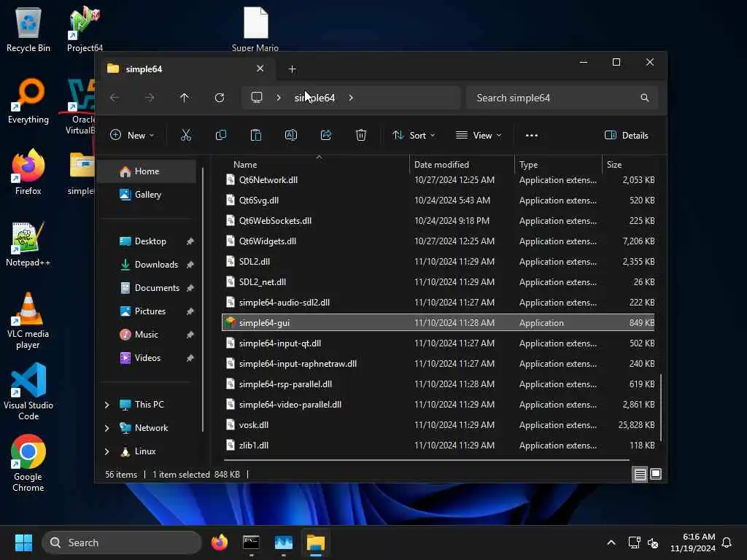Switch to details list view icon in status bar
Image resolution: width=747 pixels, height=560 pixels.
[640, 474]
